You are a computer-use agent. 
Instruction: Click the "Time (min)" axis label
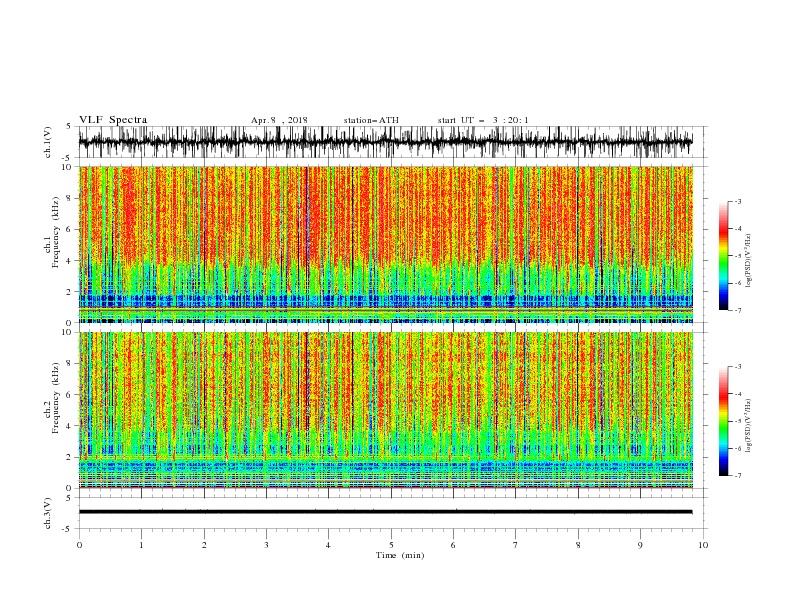[x=400, y=555]
